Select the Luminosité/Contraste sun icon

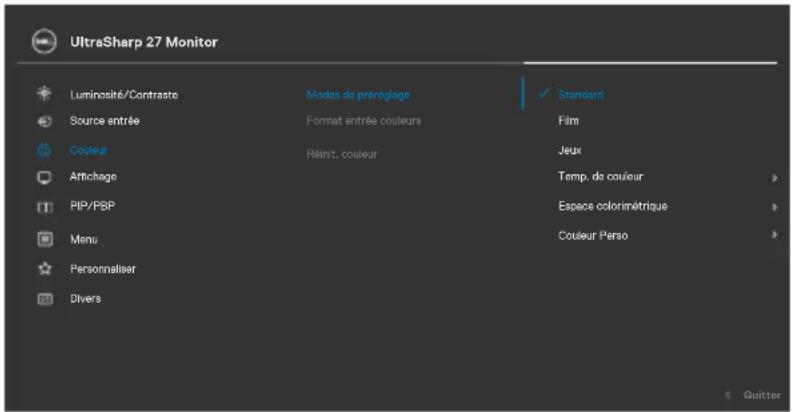coord(45,94)
